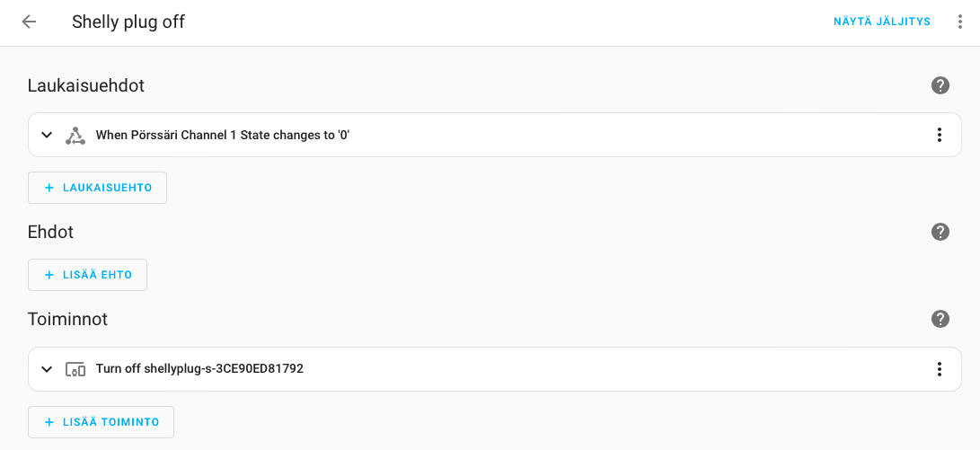Open the top-right overflow menu
Image resolution: width=980 pixels, height=450 pixels.
[x=960, y=22]
